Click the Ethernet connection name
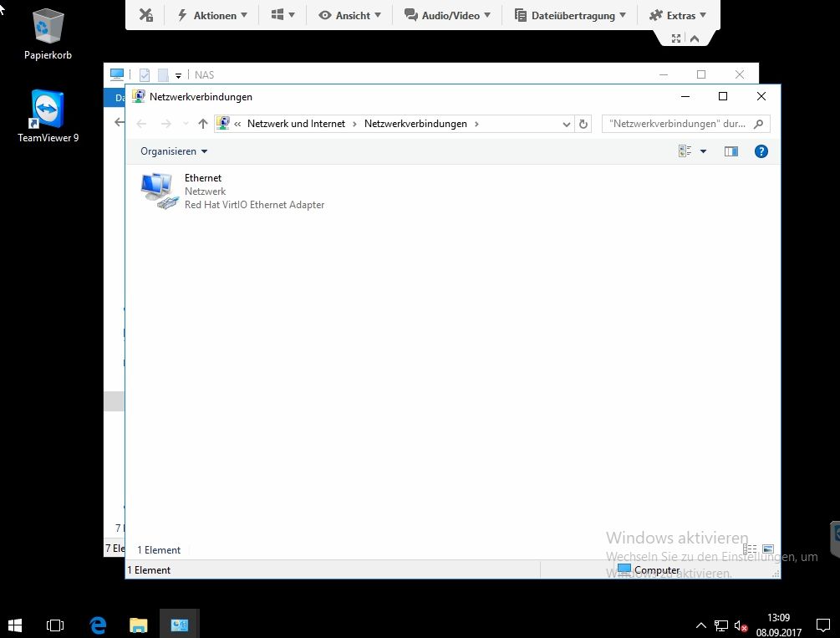The image size is (840, 638). coord(203,178)
